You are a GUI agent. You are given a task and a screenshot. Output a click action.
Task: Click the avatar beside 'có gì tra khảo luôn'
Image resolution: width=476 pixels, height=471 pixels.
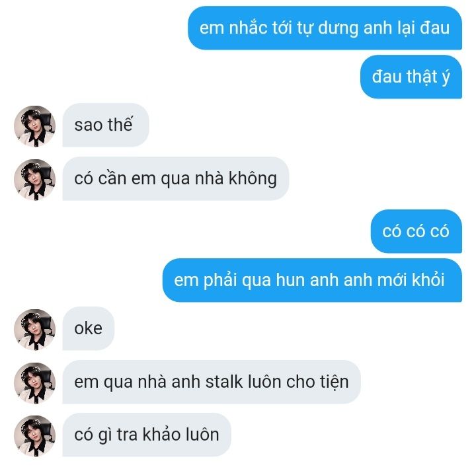pos(35,437)
